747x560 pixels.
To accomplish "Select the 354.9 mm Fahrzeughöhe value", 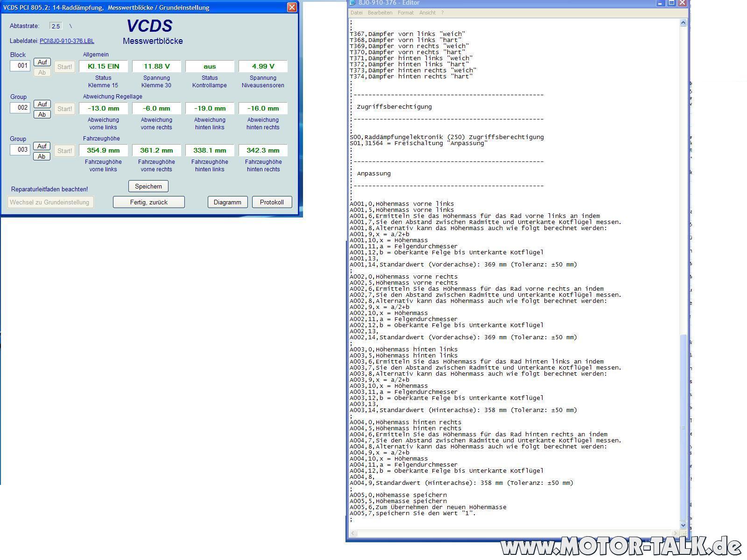I will [103, 150].
